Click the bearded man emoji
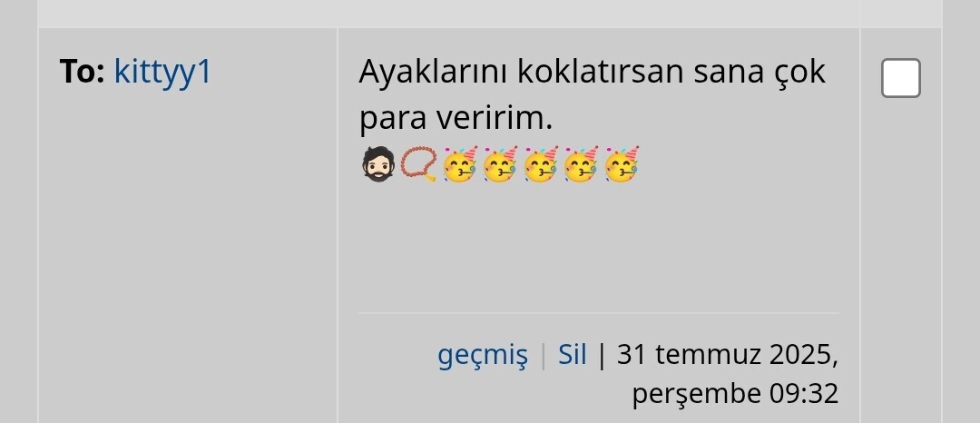 point(378,164)
